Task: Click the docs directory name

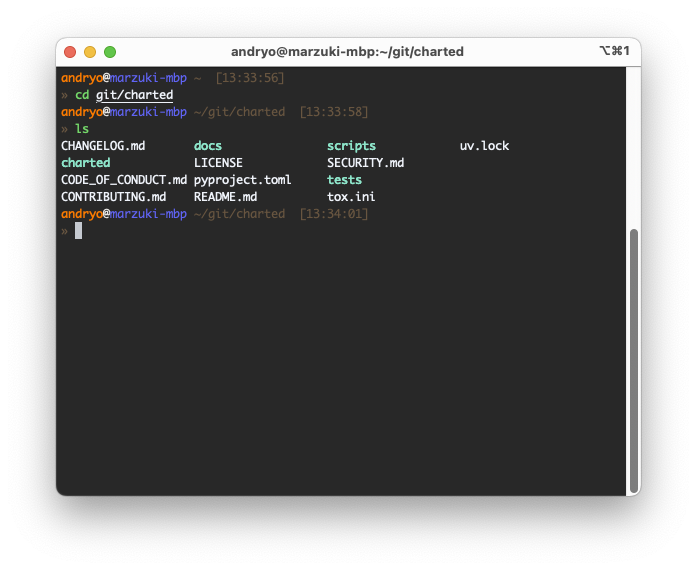Action: click(x=208, y=146)
